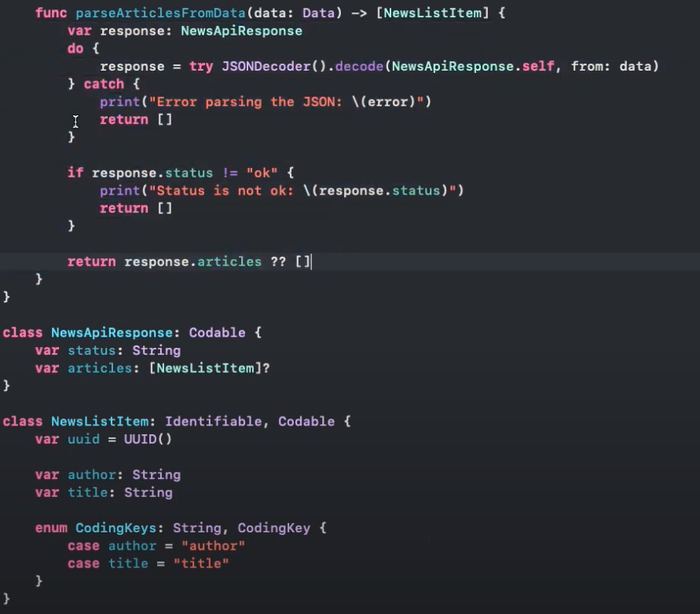Click the 'catch' keyword
This screenshot has width=700, height=614.
104,84
